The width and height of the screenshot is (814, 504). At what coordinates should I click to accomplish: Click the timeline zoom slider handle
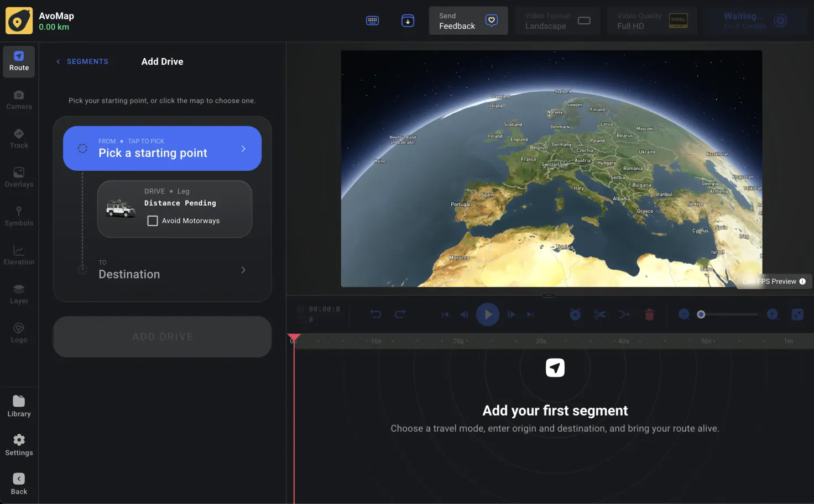click(701, 314)
